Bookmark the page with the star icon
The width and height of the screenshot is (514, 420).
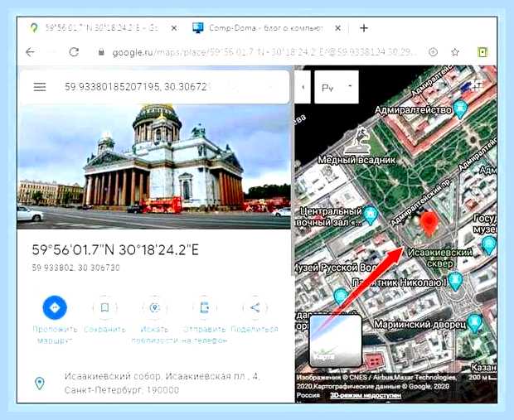[x=455, y=52]
